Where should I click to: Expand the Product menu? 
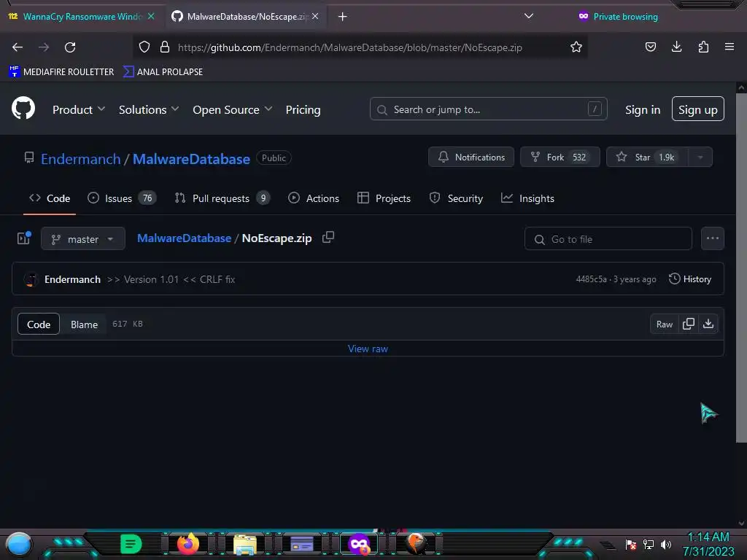[79, 110]
